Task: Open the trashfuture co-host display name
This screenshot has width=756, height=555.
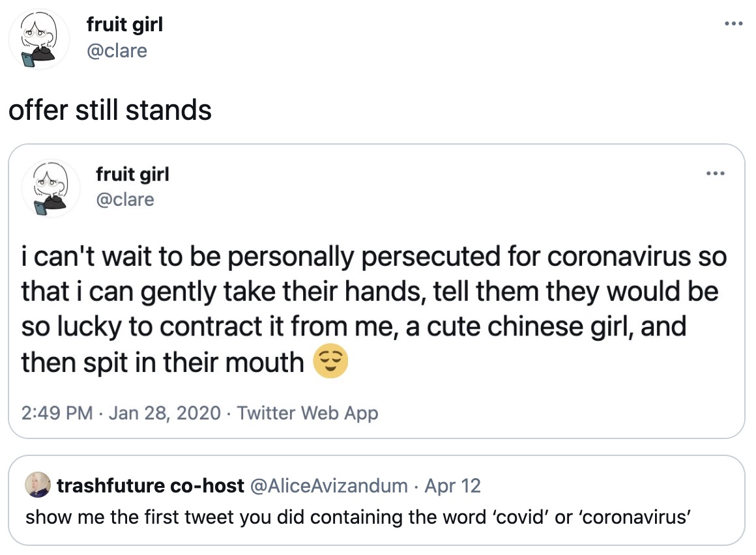Action: point(151,486)
